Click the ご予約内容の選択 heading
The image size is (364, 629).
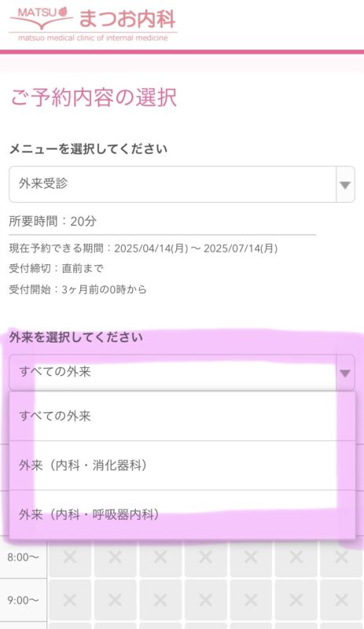coord(94,97)
